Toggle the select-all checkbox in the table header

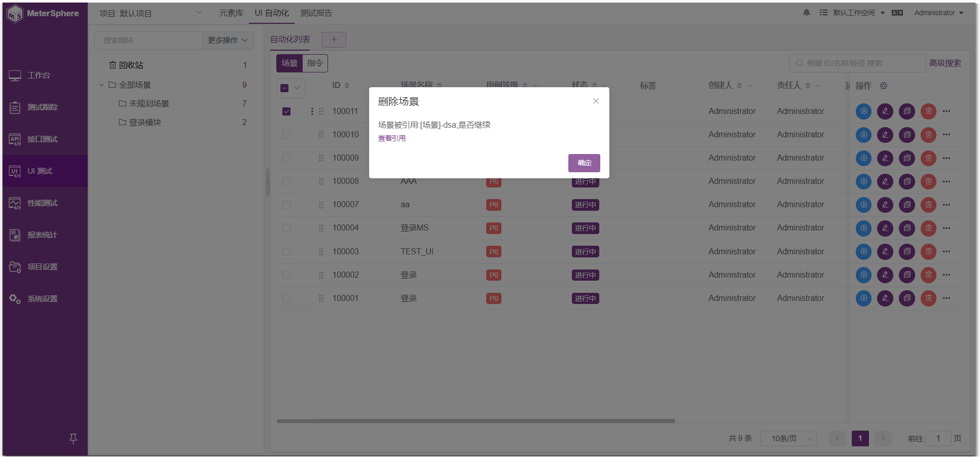click(x=284, y=88)
